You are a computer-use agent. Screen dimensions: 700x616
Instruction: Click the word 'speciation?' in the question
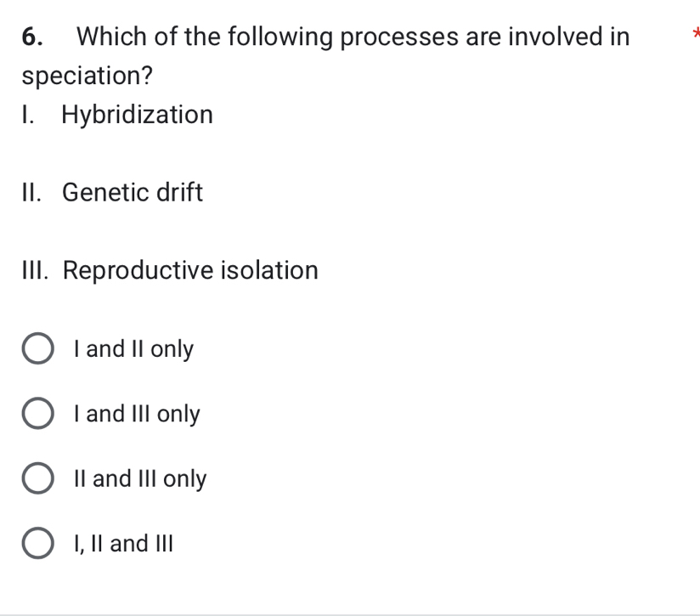tap(87, 76)
